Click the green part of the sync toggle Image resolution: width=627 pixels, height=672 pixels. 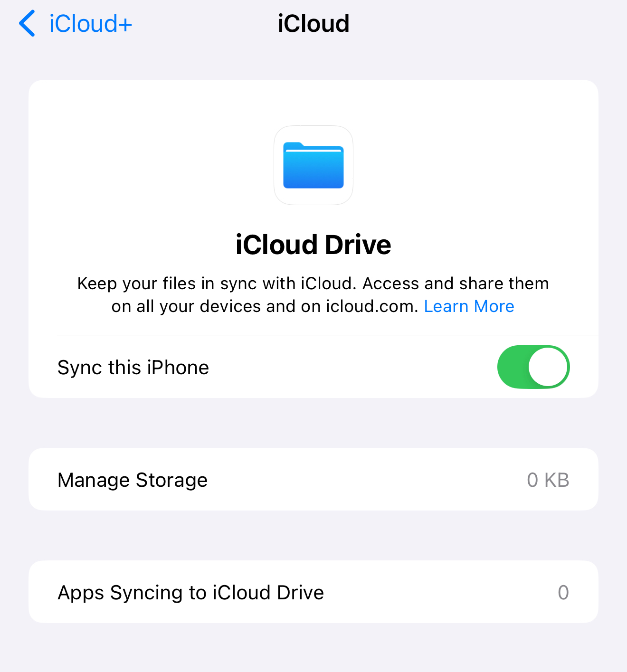point(513,367)
